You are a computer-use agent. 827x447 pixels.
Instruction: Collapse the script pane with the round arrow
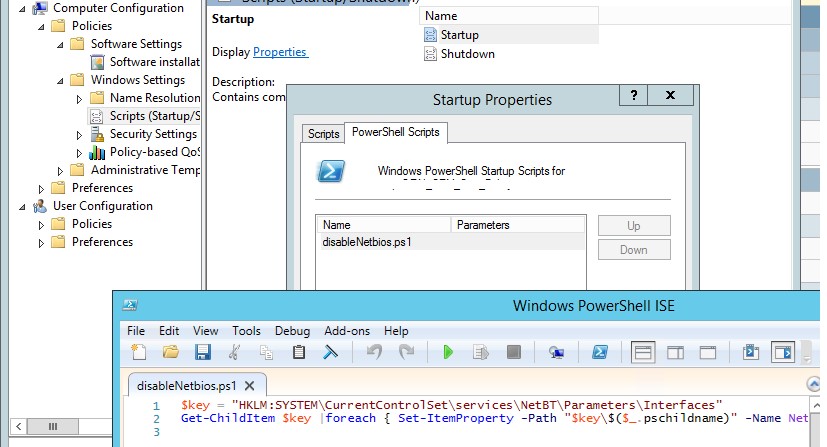(813, 384)
